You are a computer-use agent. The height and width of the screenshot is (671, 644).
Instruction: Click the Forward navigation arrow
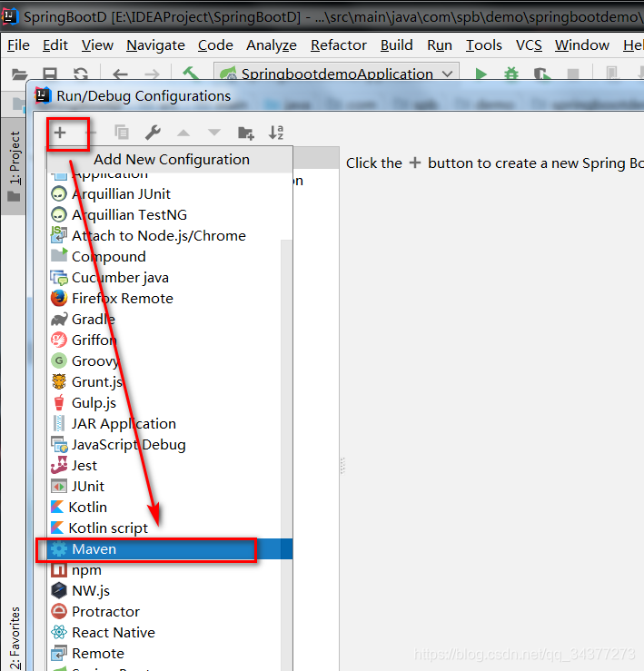click(152, 74)
